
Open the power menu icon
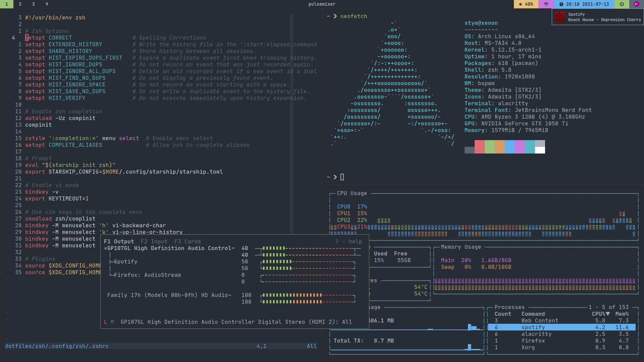click(622, 4)
